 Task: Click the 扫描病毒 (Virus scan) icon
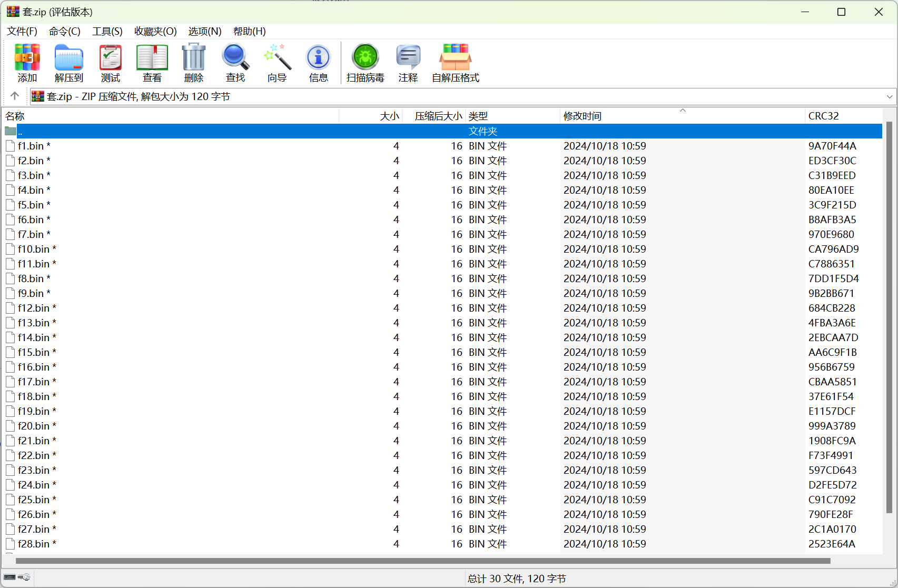click(366, 58)
